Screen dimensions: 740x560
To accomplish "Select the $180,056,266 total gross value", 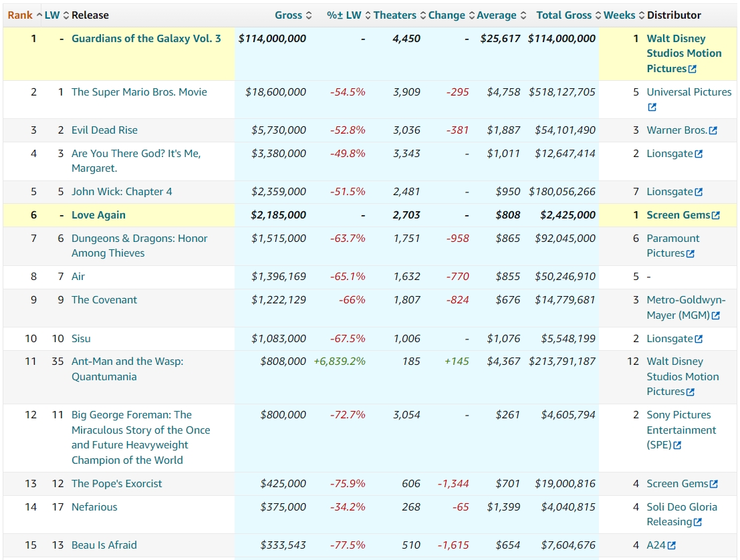I will [562, 192].
